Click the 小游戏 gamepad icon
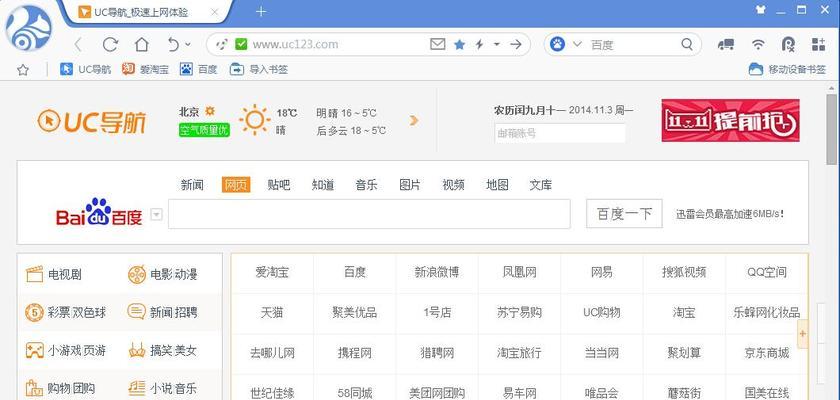This screenshot has width=840, height=400. tap(34, 350)
